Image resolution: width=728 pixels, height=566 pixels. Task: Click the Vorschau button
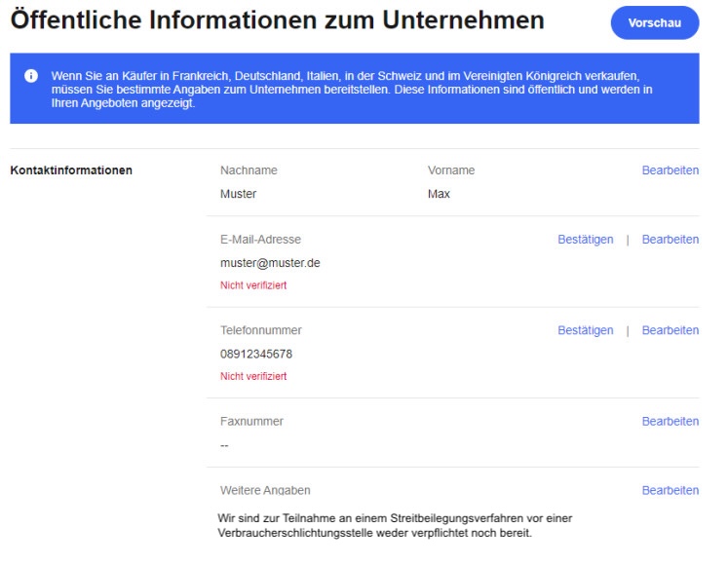(654, 22)
